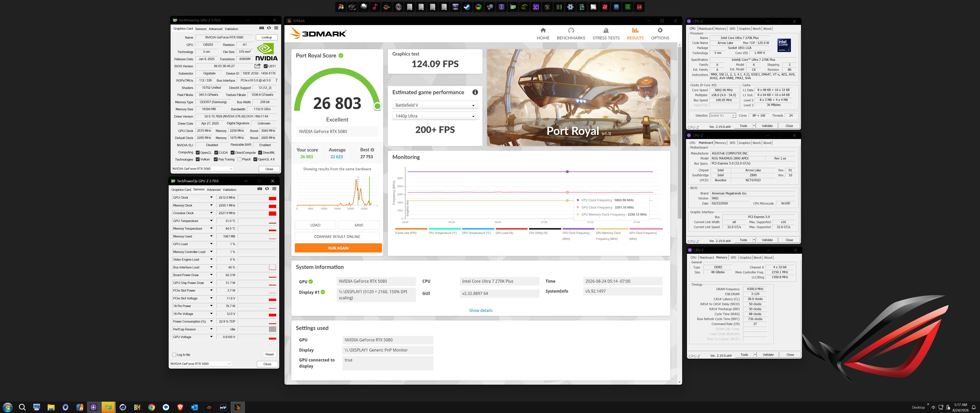The width and height of the screenshot is (980, 413).
Task: Open File Explorer from the taskbar
Action: (x=51, y=407)
